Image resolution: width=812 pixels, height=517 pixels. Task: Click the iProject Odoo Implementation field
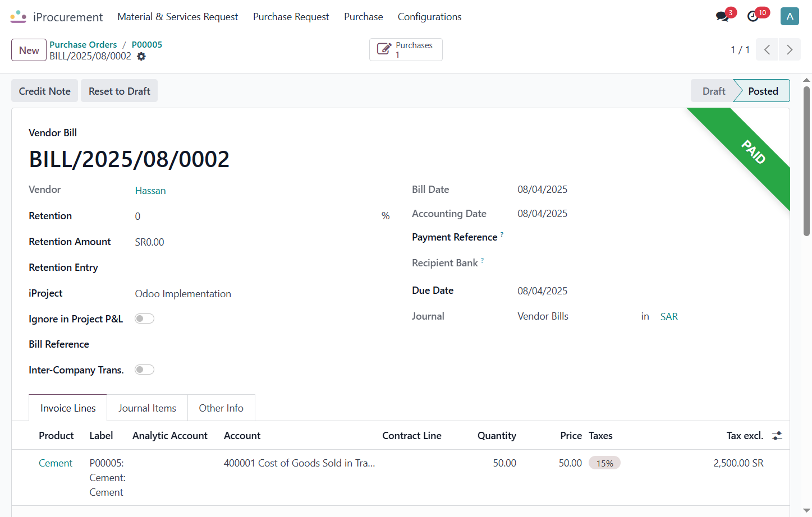(183, 294)
